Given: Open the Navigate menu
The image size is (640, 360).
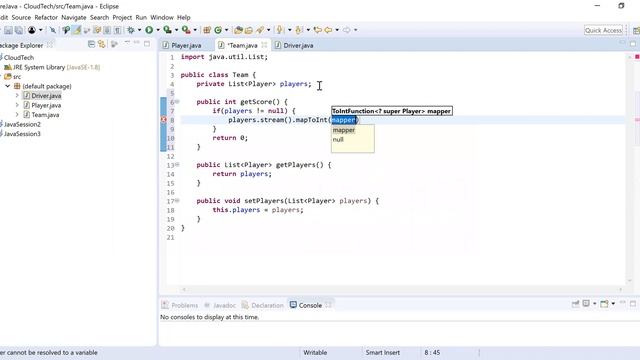Looking at the screenshot, I should coord(73,18).
